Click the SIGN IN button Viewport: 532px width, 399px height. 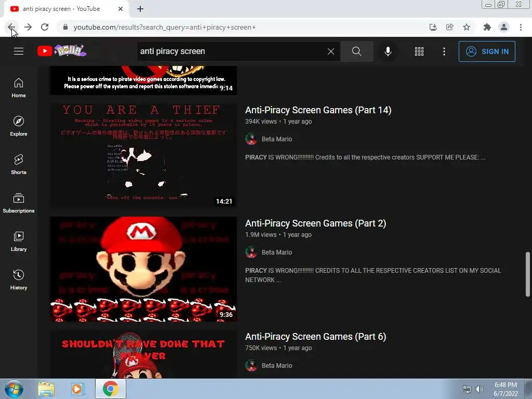click(487, 51)
